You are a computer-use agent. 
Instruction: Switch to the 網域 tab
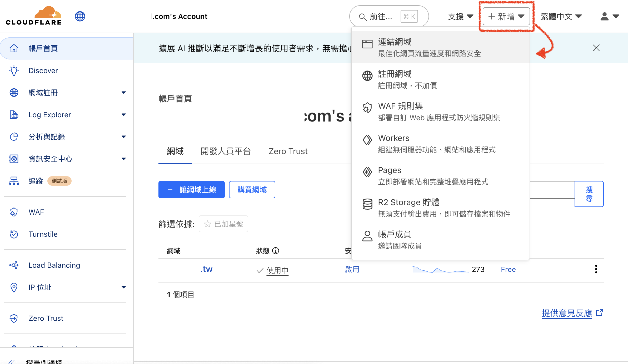point(175,151)
